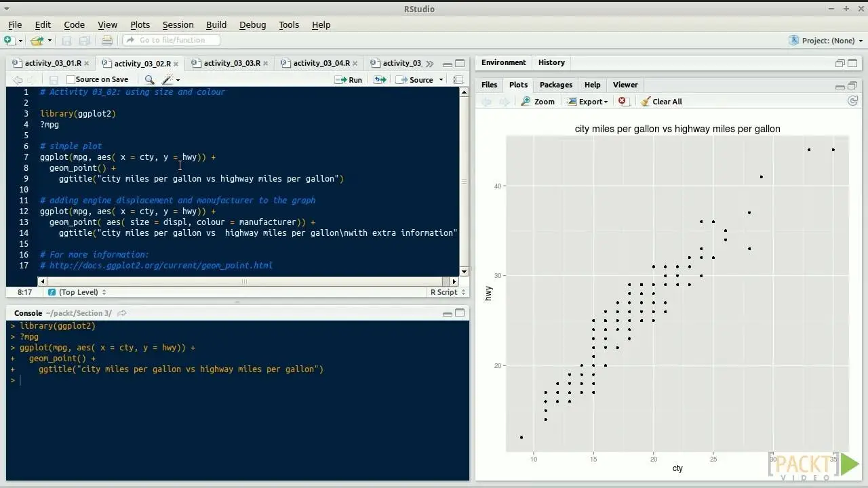Screen dimensions: 868x488
Task: Click the plot Zoom button
Action: pos(538,102)
